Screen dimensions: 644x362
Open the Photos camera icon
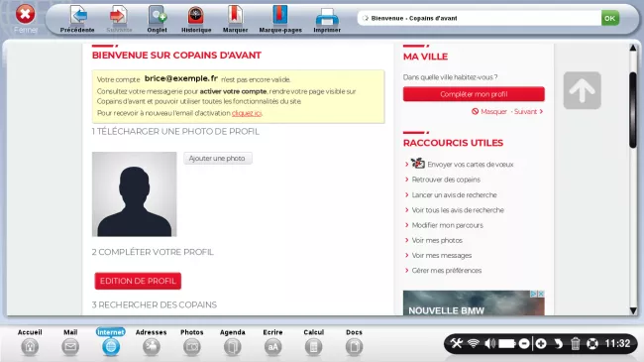192,347
